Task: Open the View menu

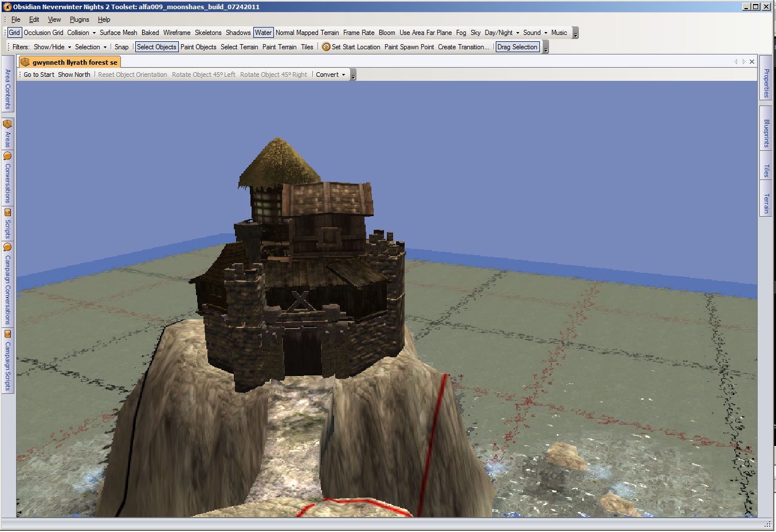Action: pos(54,19)
